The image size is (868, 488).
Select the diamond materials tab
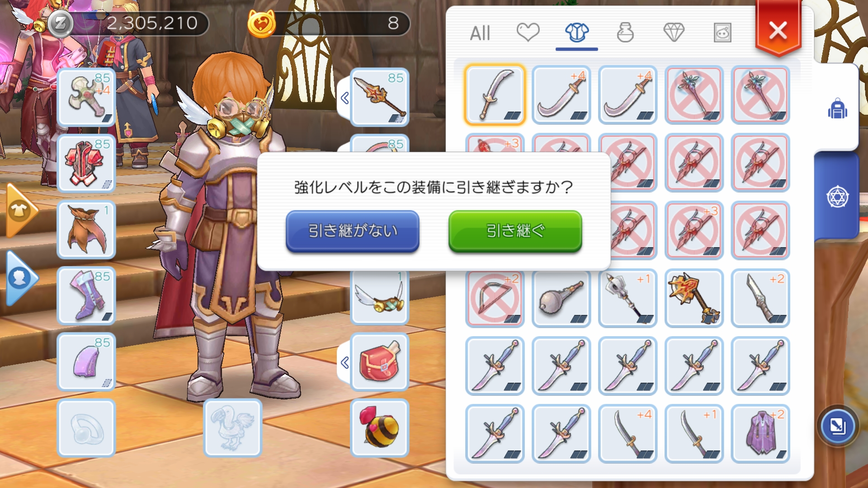tap(674, 33)
